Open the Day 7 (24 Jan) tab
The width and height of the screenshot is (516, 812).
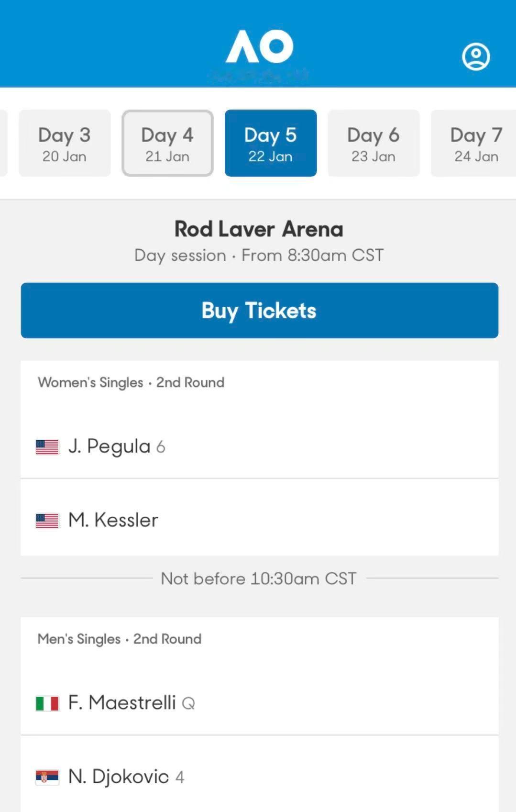tap(475, 143)
